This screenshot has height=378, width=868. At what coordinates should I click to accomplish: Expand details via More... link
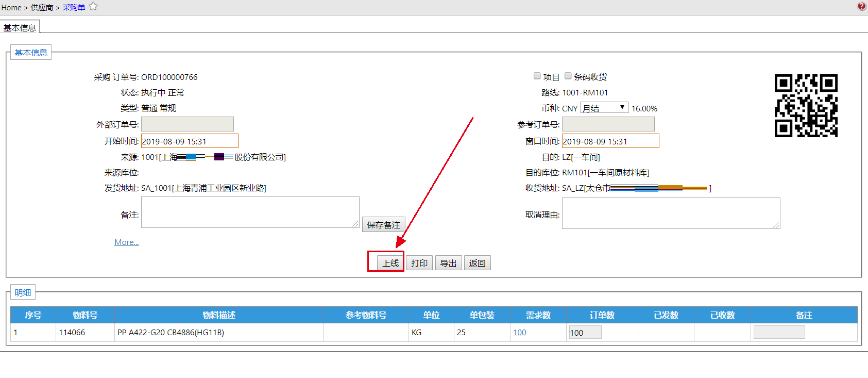click(127, 242)
